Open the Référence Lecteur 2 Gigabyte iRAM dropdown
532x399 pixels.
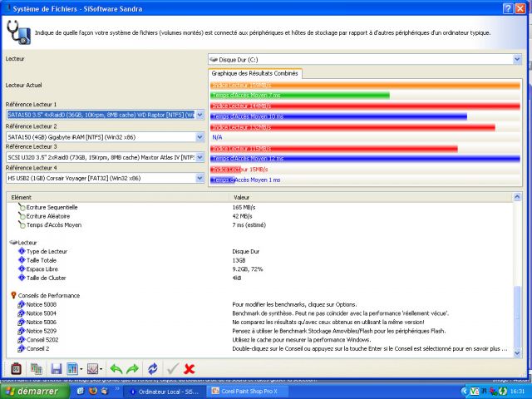[199, 137]
